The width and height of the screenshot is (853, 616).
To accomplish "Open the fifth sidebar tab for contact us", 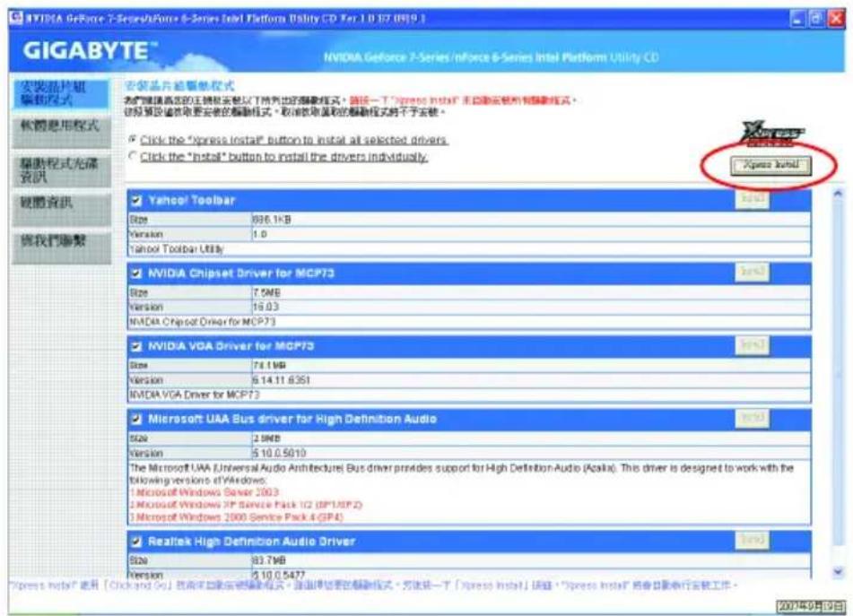I will [61, 247].
